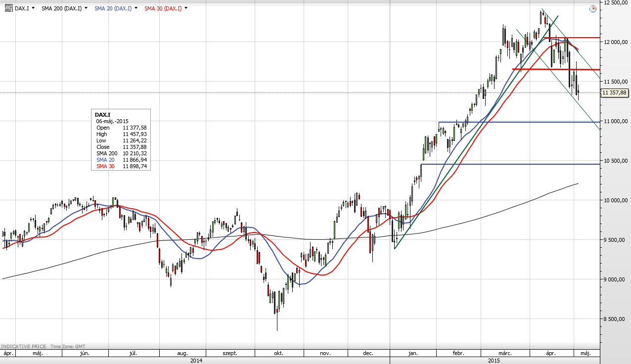This screenshot has width=631, height=364.
Task: Click the High value 11 457,93
Action: pyautogui.click(x=135, y=134)
